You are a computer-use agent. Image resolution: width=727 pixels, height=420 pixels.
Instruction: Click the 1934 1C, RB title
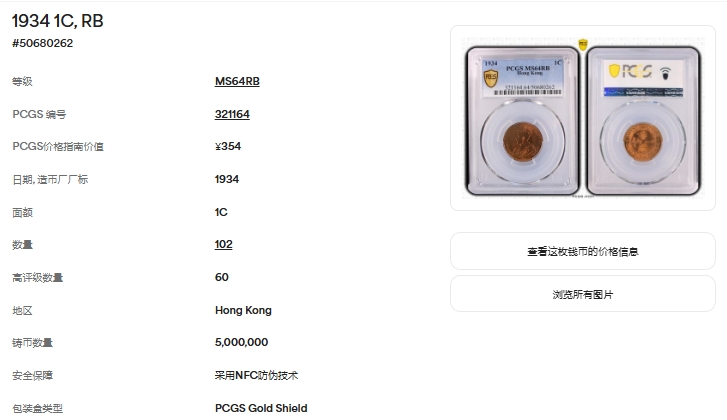coord(57,21)
